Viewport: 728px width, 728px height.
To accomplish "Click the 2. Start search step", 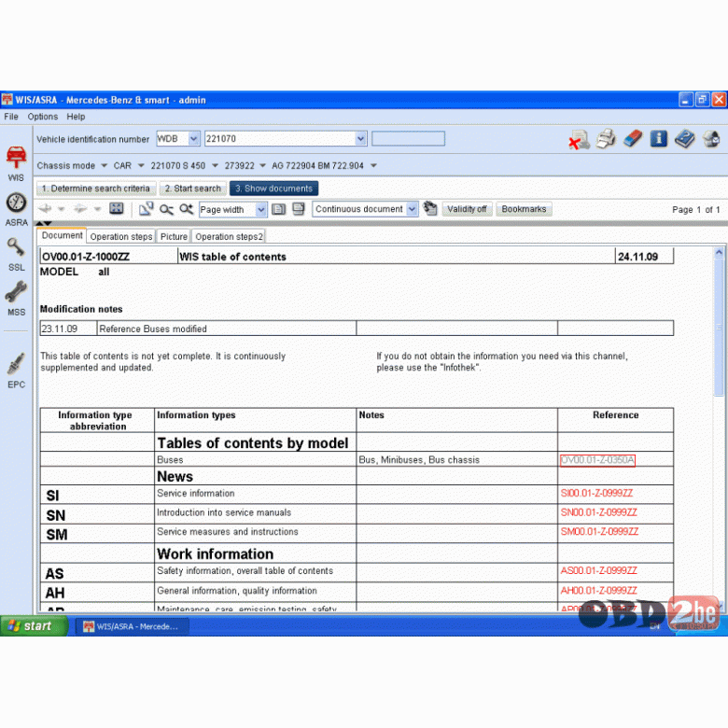I will (x=192, y=189).
